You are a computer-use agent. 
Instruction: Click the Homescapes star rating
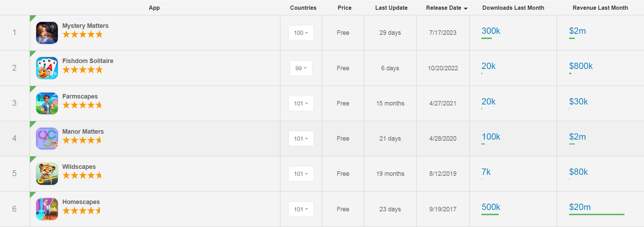82,211
